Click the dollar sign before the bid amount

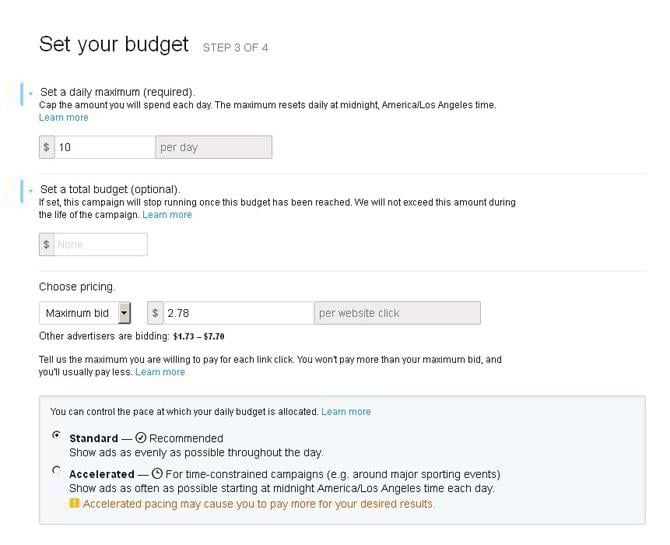point(156,313)
